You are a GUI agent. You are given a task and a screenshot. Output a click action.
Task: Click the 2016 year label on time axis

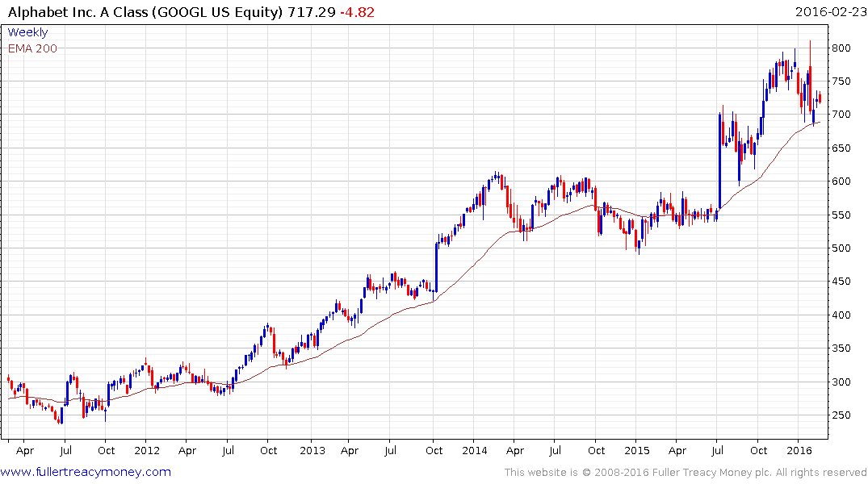click(799, 451)
